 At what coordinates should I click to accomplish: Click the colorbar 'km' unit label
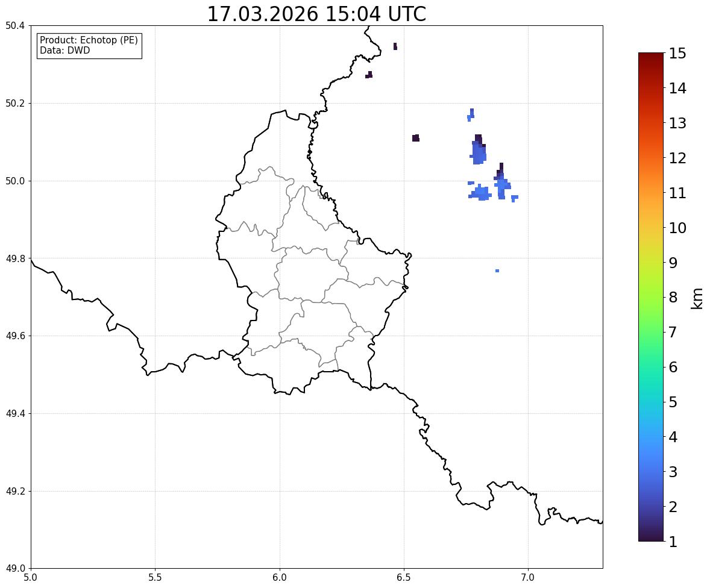[697, 299]
